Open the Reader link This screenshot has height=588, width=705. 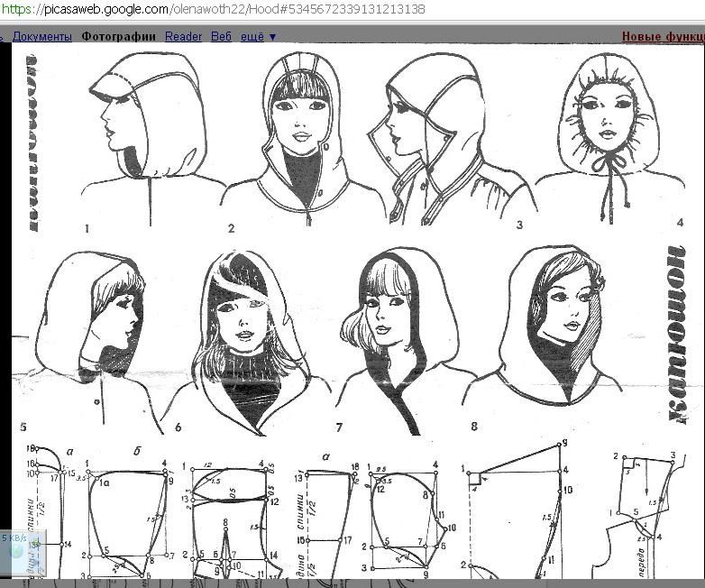click(183, 36)
